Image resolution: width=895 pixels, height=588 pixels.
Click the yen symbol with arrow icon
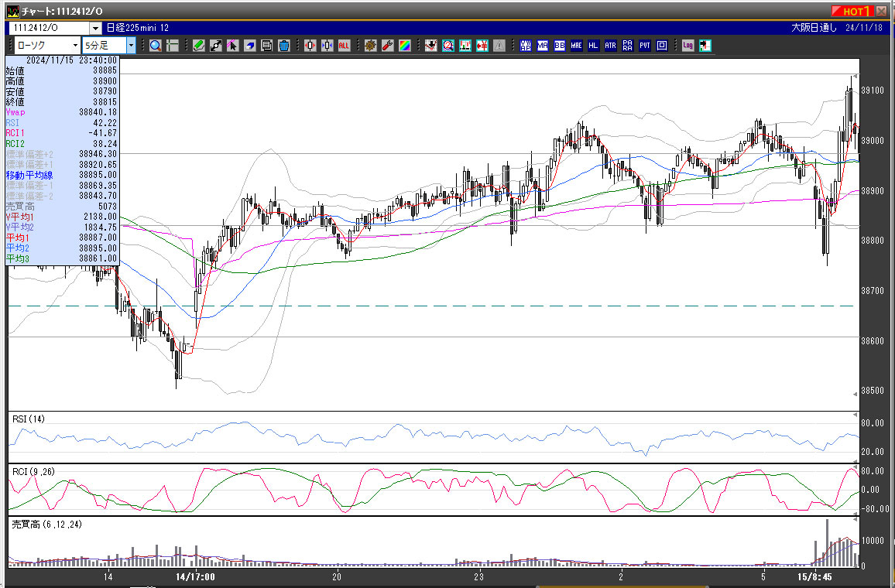click(482, 46)
